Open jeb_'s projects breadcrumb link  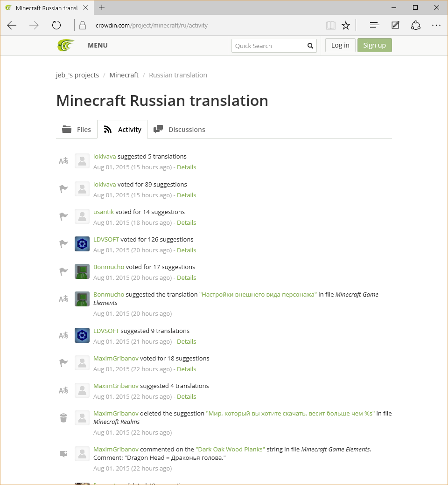77,75
